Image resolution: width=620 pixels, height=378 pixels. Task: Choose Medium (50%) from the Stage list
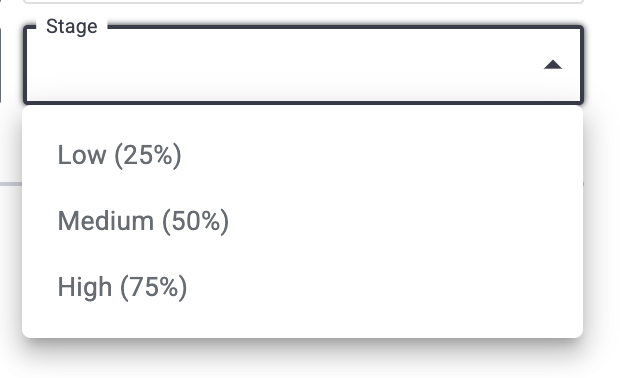click(302, 221)
